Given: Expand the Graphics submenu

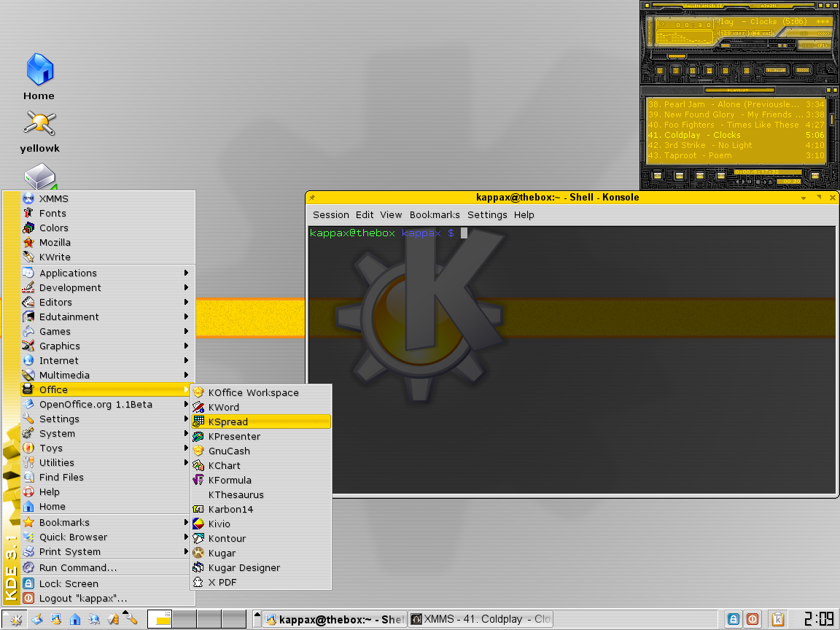Looking at the screenshot, I should (108, 346).
